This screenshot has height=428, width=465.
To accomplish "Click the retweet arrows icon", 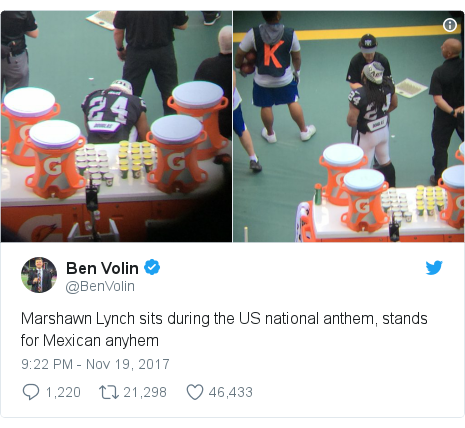I will [109, 392].
